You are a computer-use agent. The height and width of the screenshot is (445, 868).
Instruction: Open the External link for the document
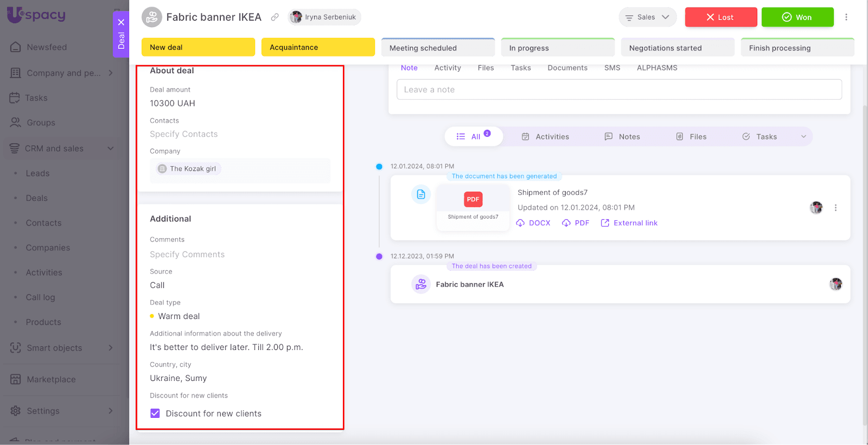point(629,223)
